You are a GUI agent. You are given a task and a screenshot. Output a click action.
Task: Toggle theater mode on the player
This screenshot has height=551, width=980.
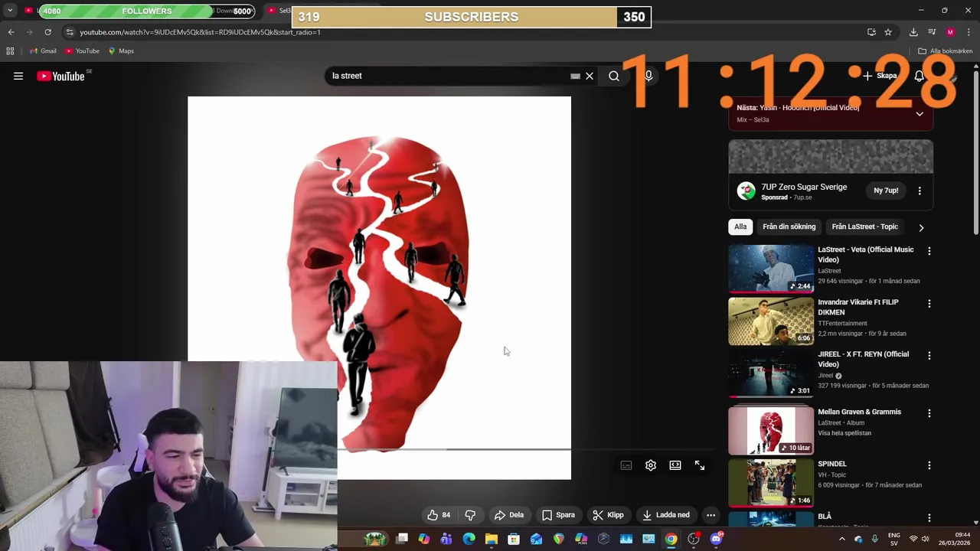[675, 465]
